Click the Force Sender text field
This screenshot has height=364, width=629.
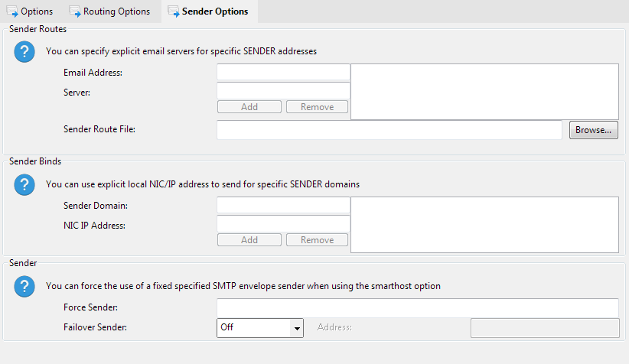(x=417, y=307)
